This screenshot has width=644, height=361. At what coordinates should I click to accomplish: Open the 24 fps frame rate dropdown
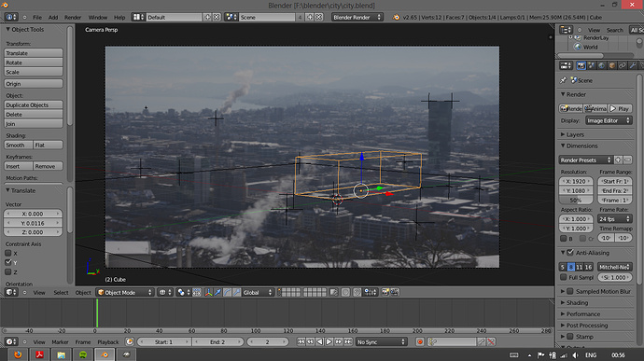[x=615, y=219]
